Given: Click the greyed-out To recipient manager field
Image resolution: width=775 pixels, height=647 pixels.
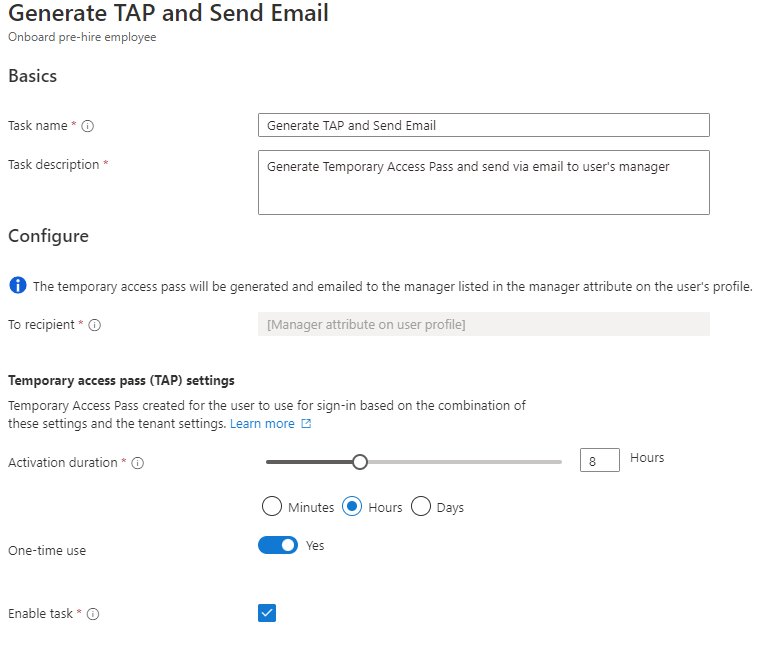Looking at the screenshot, I should pyautogui.click(x=483, y=324).
